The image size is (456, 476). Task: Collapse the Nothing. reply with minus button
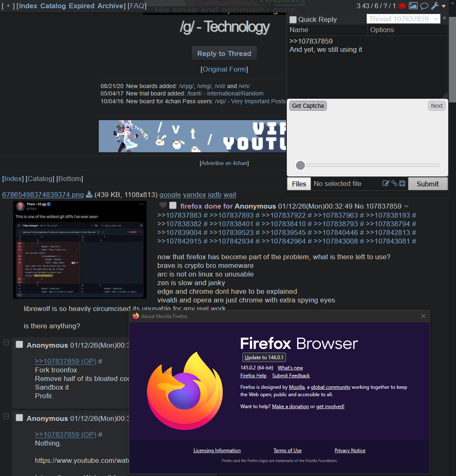(x=6, y=416)
